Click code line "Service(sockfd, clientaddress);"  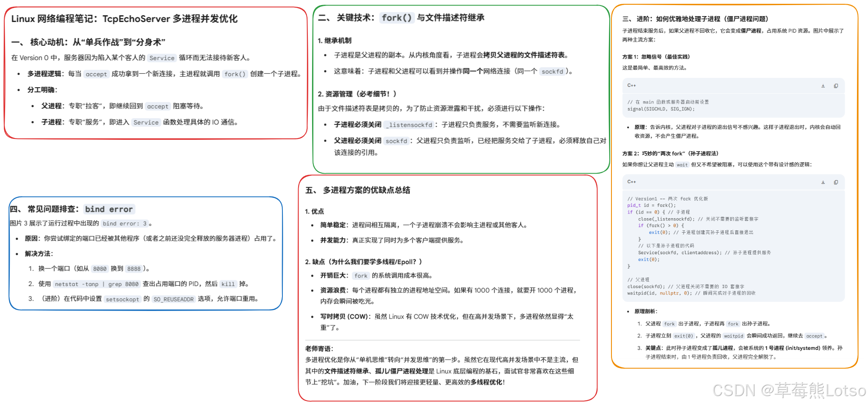click(680, 252)
